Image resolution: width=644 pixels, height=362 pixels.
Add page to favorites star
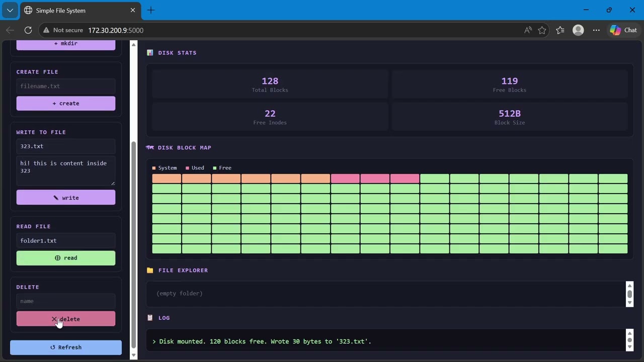point(542,30)
